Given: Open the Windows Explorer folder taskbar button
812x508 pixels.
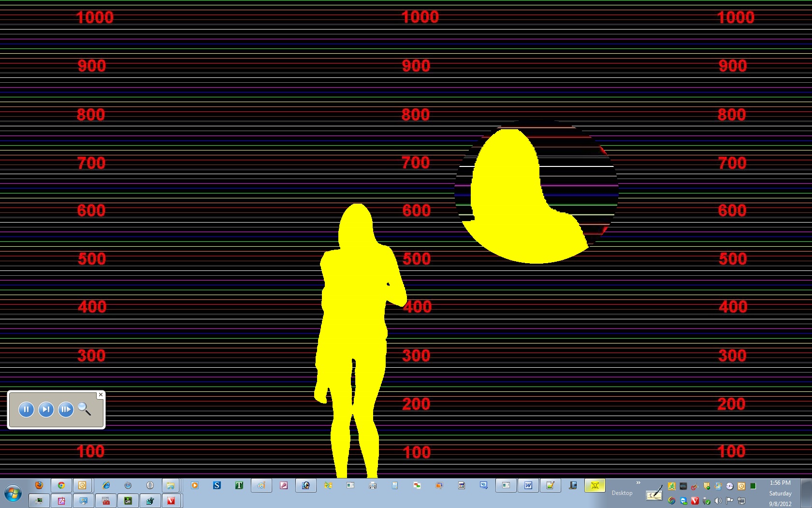Looking at the screenshot, I should [171, 485].
